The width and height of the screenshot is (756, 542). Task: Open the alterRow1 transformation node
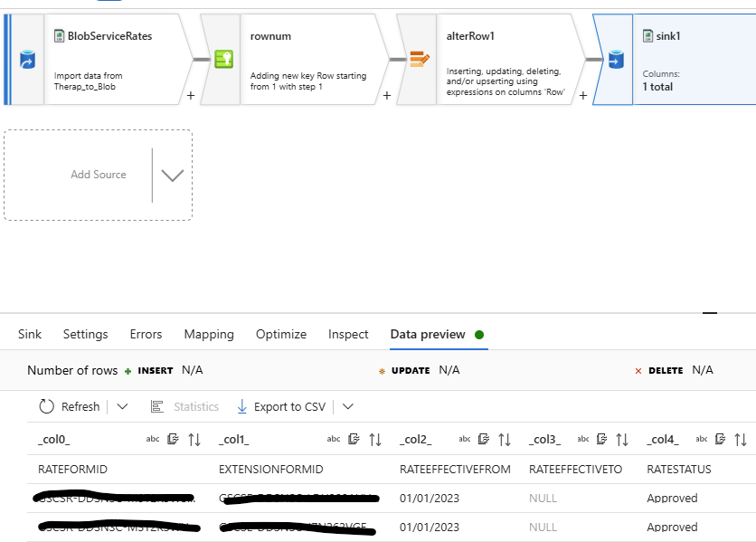click(490, 60)
